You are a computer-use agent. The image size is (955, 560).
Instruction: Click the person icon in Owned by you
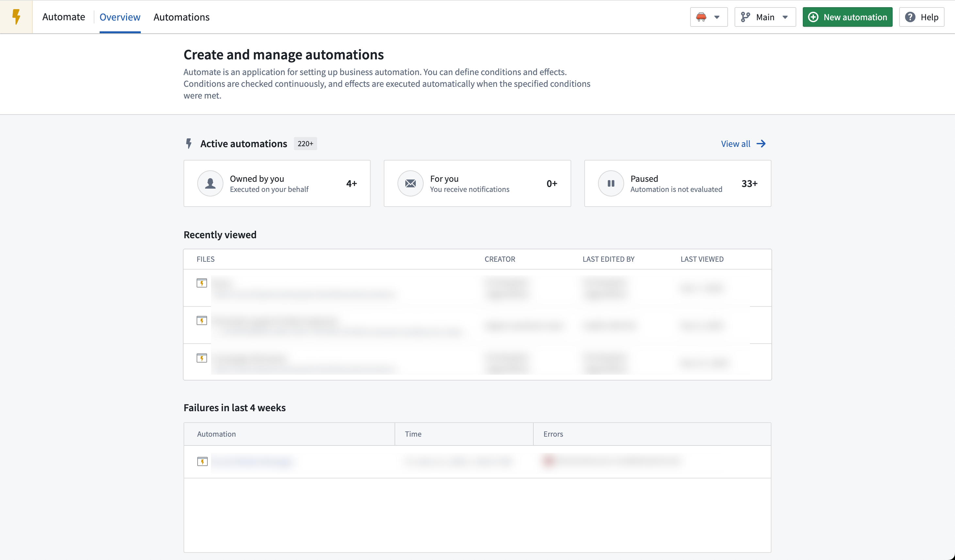(x=210, y=184)
